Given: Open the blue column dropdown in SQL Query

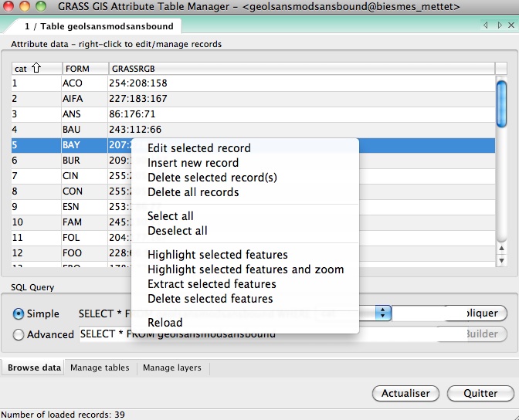Looking at the screenshot, I should [382, 313].
